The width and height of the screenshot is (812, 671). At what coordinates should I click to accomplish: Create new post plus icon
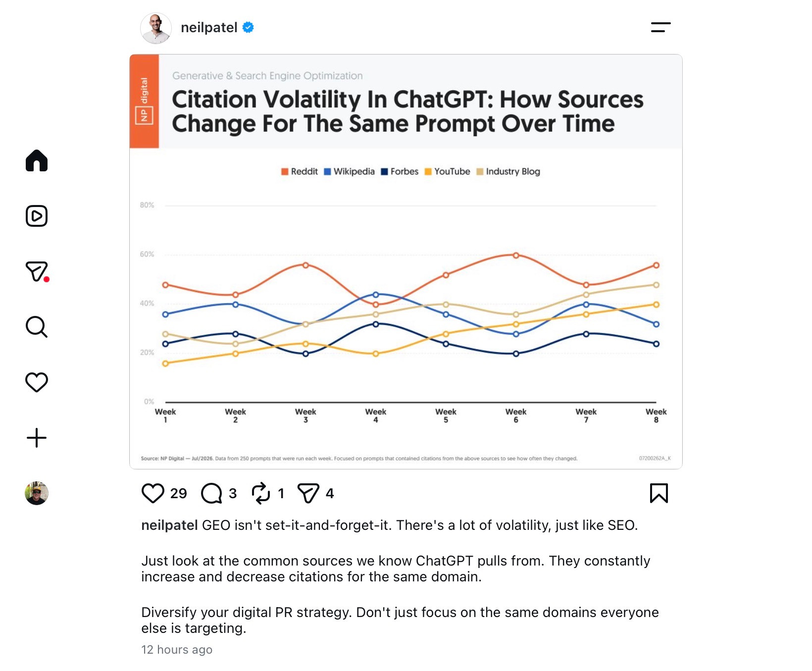[x=37, y=438]
